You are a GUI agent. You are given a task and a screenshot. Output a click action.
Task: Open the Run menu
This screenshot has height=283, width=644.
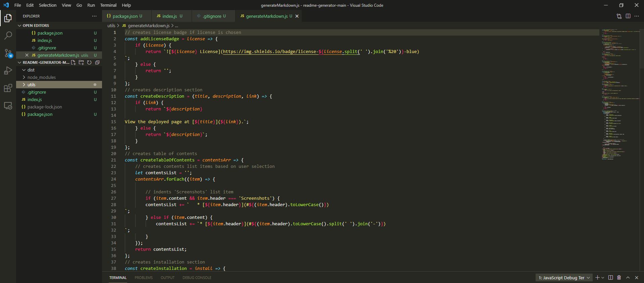pos(91,5)
